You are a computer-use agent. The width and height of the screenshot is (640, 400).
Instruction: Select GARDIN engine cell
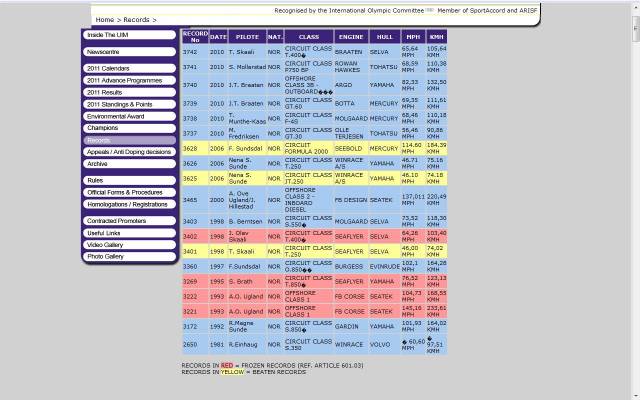pyautogui.click(x=351, y=327)
